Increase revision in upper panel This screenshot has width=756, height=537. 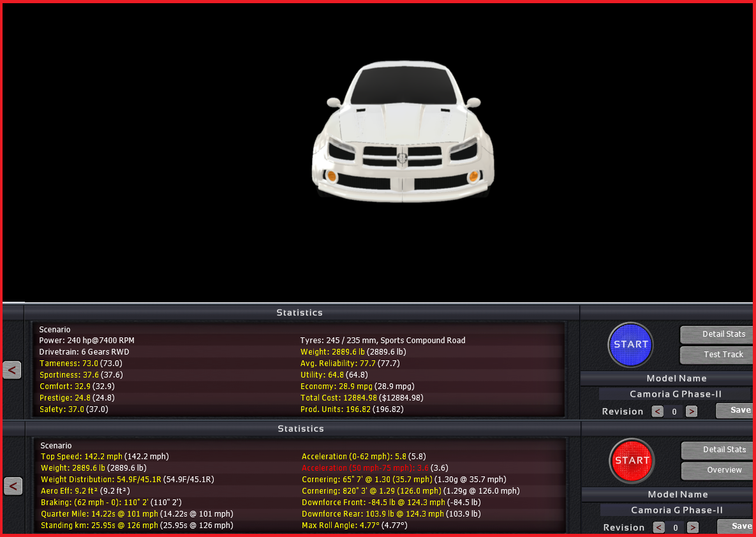692,411
